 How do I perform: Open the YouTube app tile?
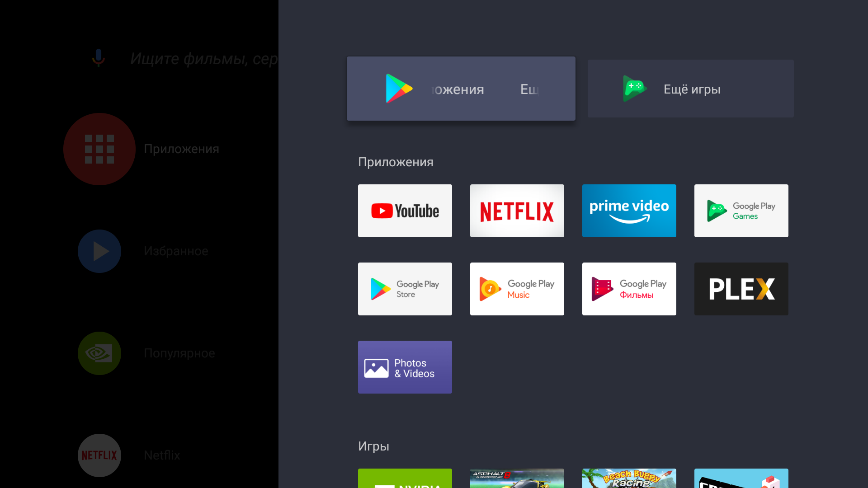tap(405, 211)
